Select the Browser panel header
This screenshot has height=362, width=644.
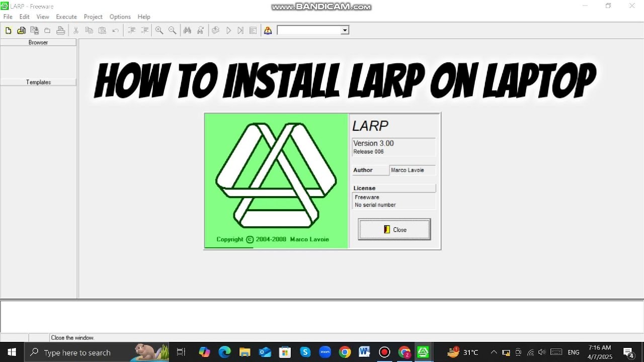pyautogui.click(x=38, y=43)
